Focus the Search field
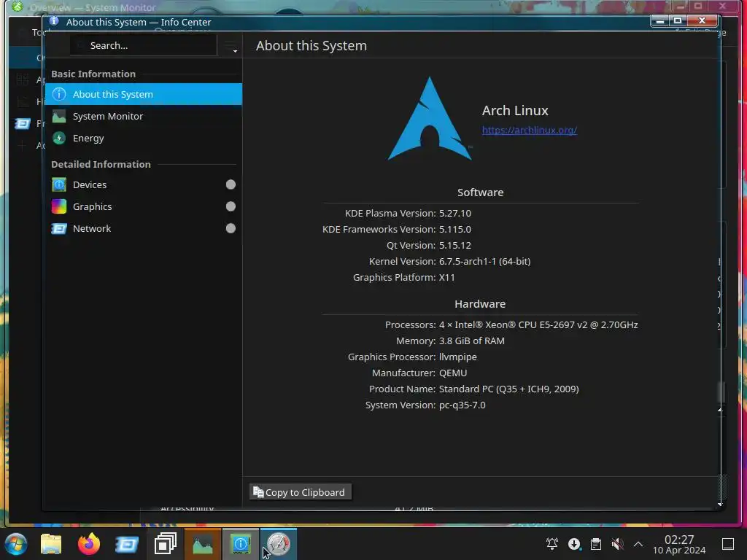 click(x=144, y=46)
